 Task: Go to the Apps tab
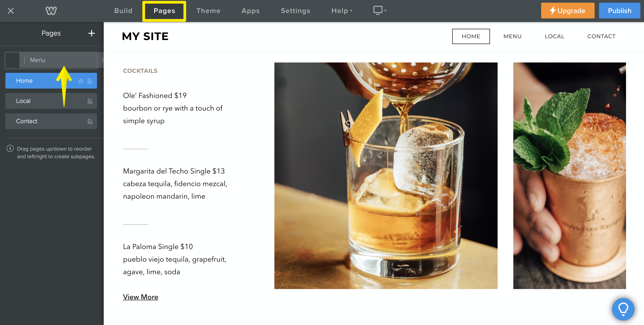click(x=251, y=11)
